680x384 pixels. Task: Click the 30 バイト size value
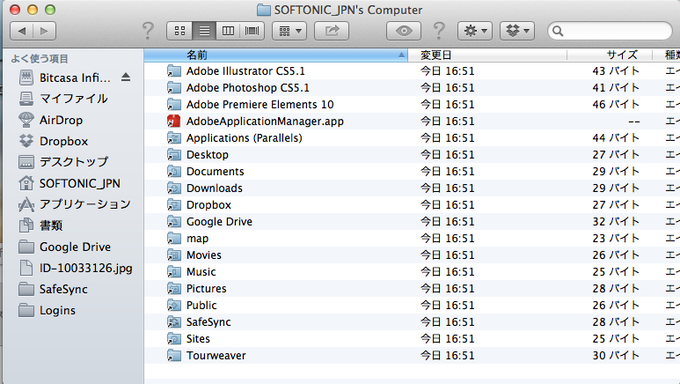(x=616, y=355)
